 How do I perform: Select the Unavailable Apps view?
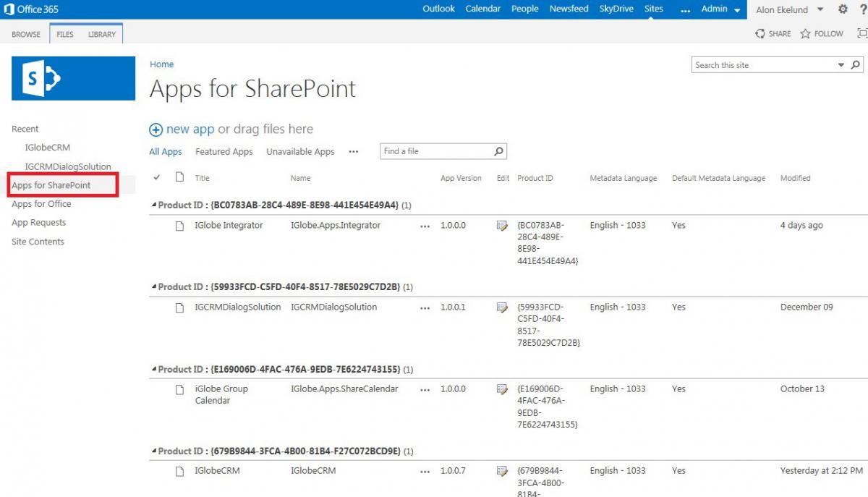pyautogui.click(x=300, y=152)
